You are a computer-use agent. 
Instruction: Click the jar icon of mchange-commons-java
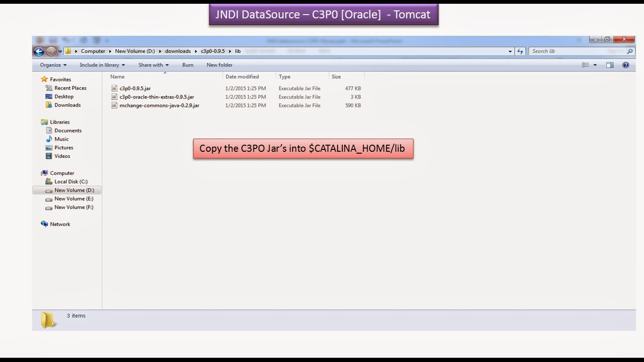pyautogui.click(x=114, y=105)
